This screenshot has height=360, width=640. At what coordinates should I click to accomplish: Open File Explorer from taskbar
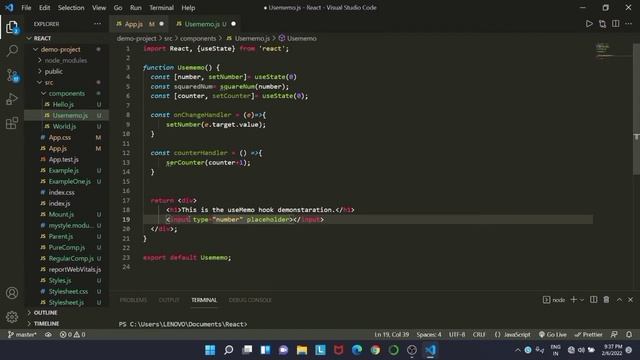(302, 350)
